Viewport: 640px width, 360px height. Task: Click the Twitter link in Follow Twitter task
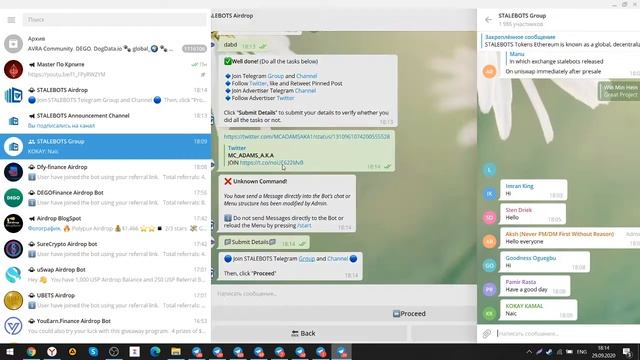(258, 83)
